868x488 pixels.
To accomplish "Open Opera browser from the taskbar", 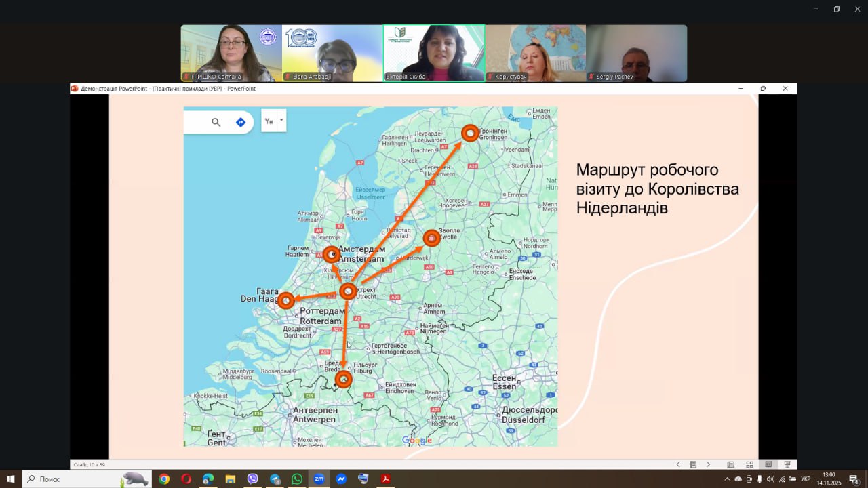I will click(186, 479).
